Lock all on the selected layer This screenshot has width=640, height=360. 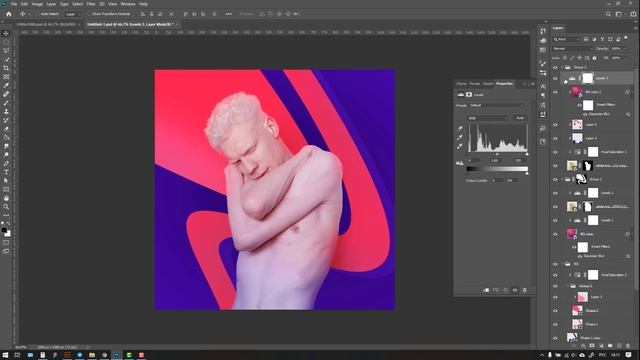(594, 58)
